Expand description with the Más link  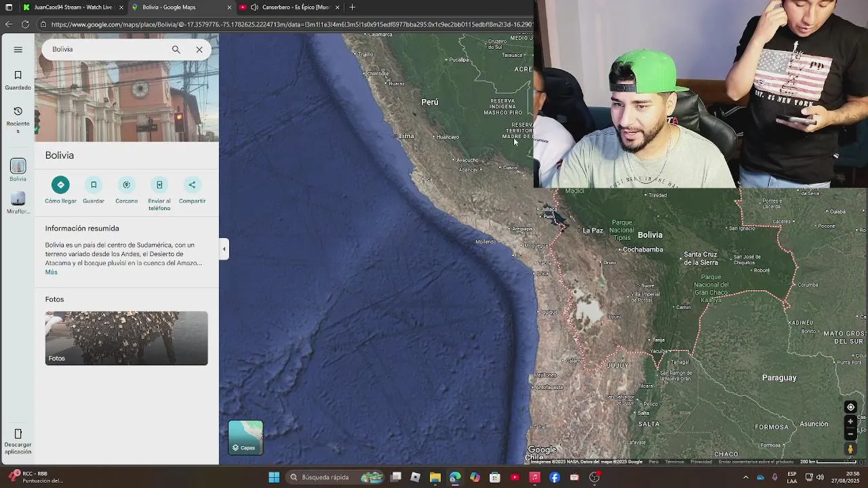coord(52,272)
